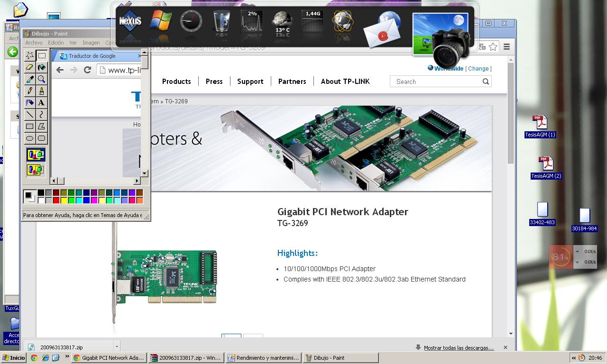This screenshot has height=364, width=607.
Task: Open the analog clock in the dock
Action: pos(191,21)
